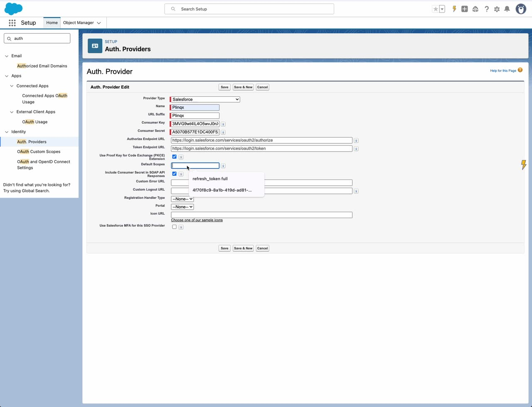Click the URL Suffix field

(x=195, y=116)
